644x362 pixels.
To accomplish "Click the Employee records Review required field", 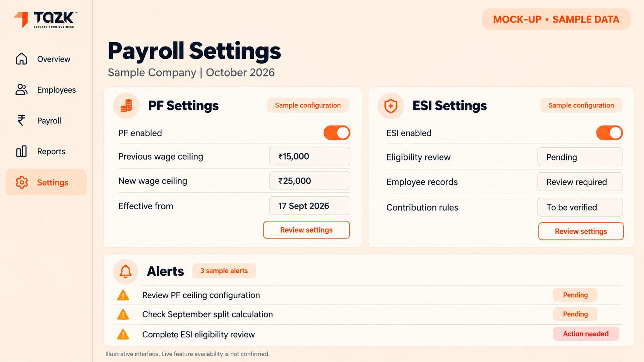I will 580,182.
